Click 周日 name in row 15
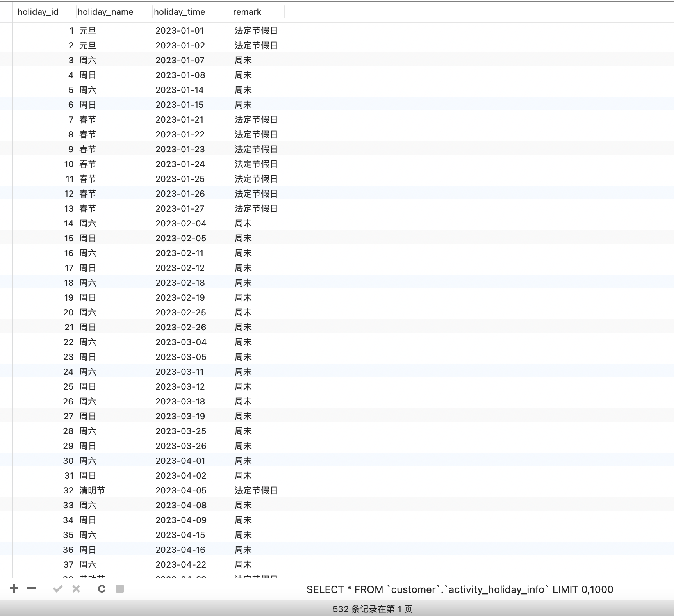The image size is (674, 616). click(x=87, y=238)
